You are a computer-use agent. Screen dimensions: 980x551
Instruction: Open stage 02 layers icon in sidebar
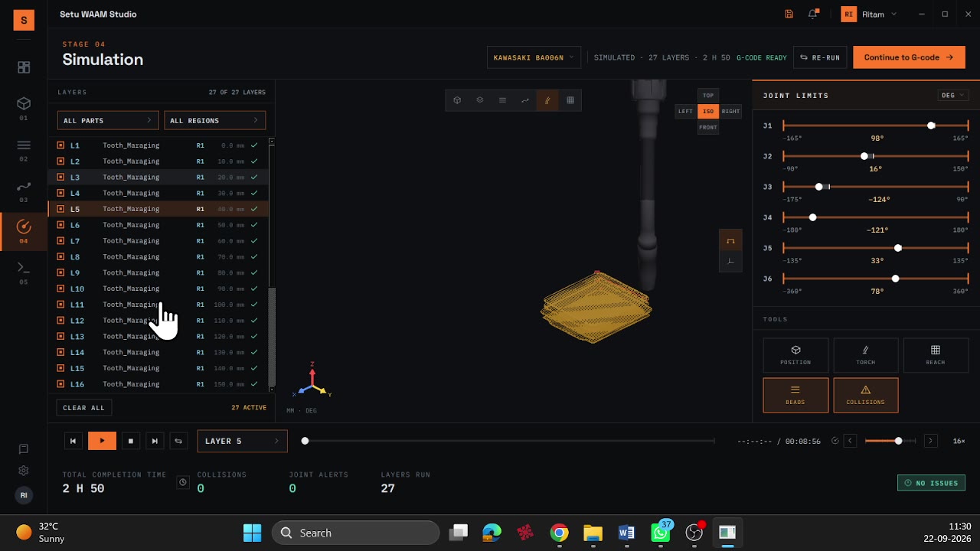24,145
